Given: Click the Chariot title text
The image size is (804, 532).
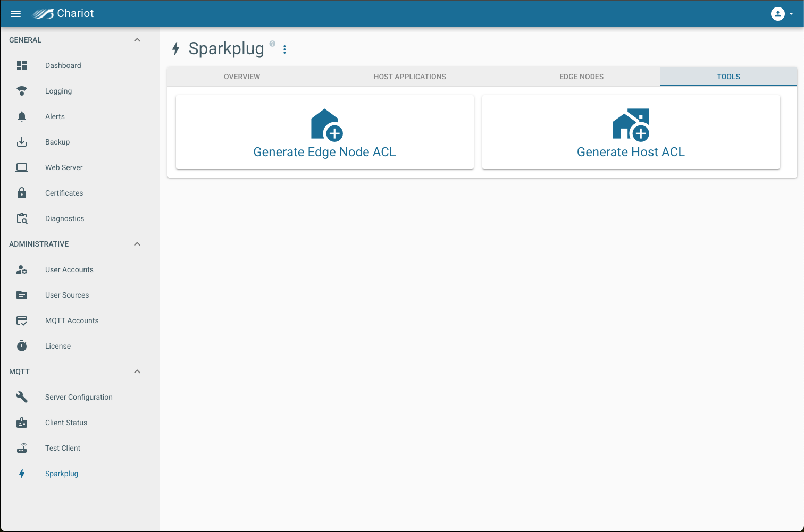Looking at the screenshot, I should [x=76, y=13].
